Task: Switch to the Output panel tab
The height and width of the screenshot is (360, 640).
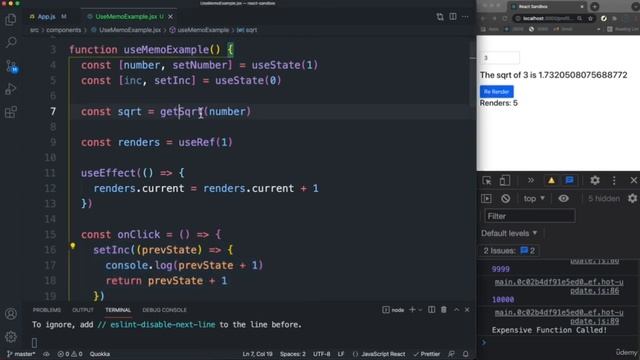Action: coord(83,310)
